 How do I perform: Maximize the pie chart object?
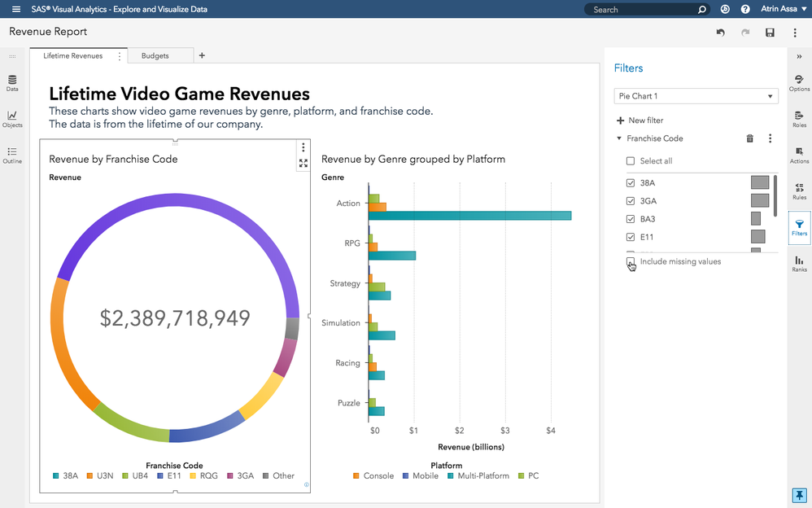pyautogui.click(x=303, y=163)
